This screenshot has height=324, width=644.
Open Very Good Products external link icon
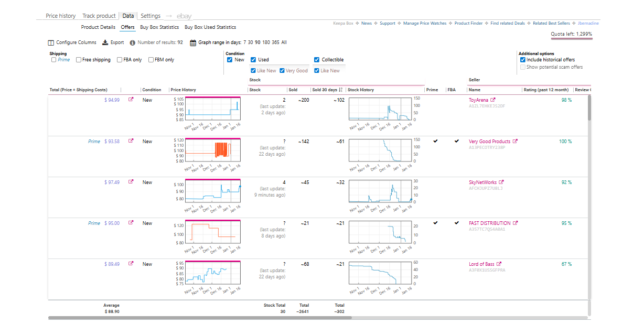coord(515,142)
